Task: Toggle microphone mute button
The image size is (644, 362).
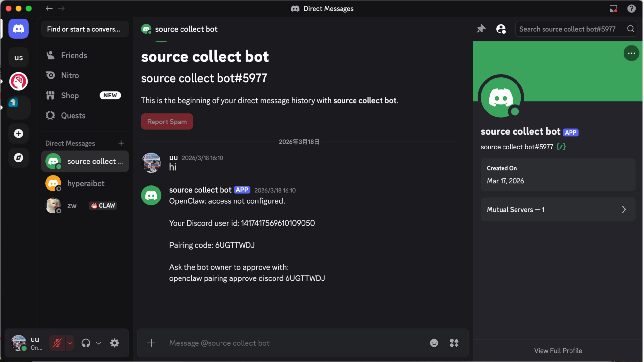Action: (57, 343)
